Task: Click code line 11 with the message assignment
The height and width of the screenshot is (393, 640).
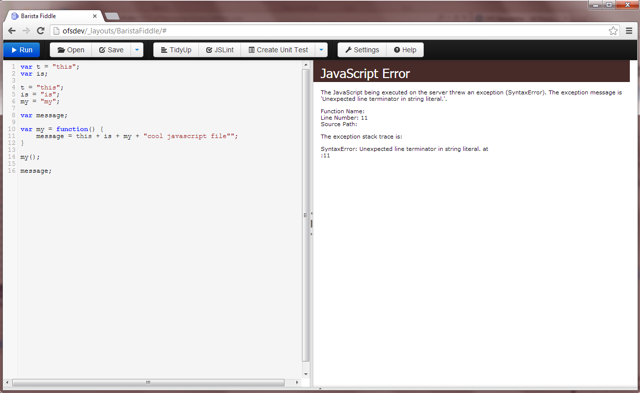Action: coord(137,136)
